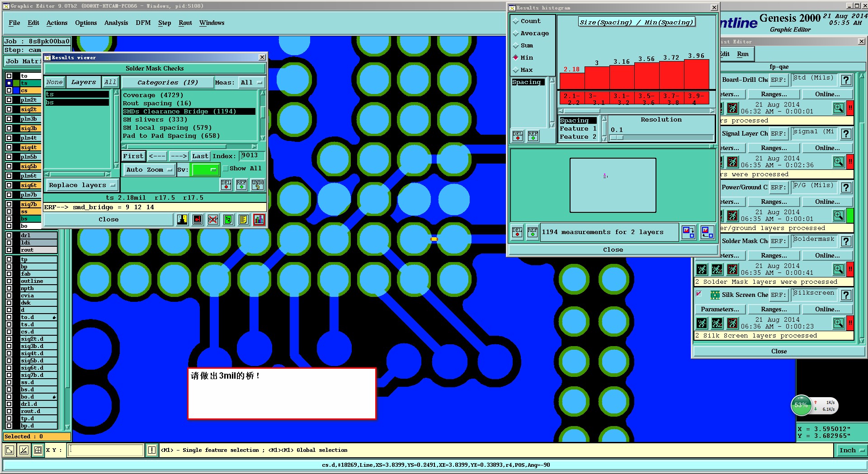The height and width of the screenshot is (474, 868).
Task: Click upper REF icon under Spacing list
Action: [533, 136]
